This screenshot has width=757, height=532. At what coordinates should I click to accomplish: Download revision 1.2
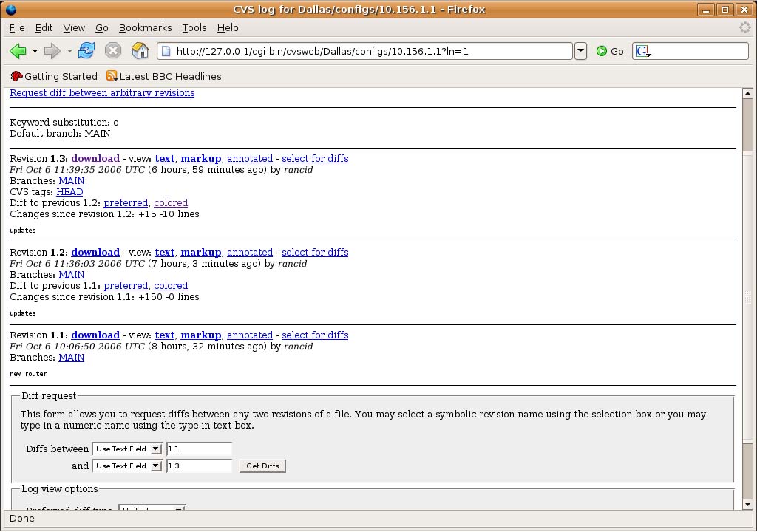[95, 252]
